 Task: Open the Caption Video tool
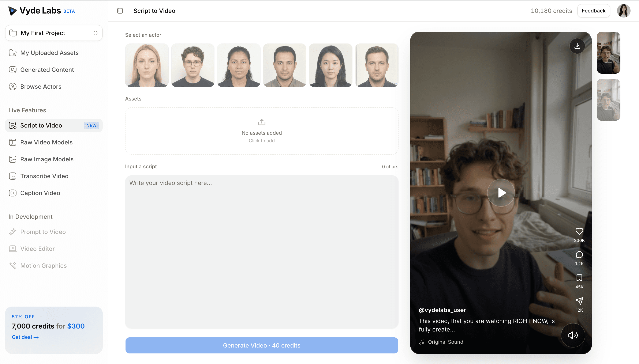click(x=40, y=193)
